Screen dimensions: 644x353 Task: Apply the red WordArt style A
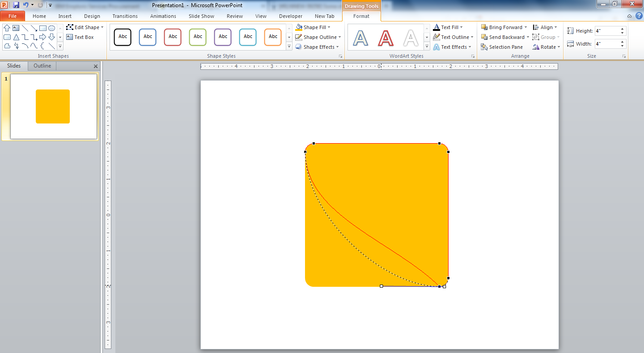pyautogui.click(x=386, y=38)
